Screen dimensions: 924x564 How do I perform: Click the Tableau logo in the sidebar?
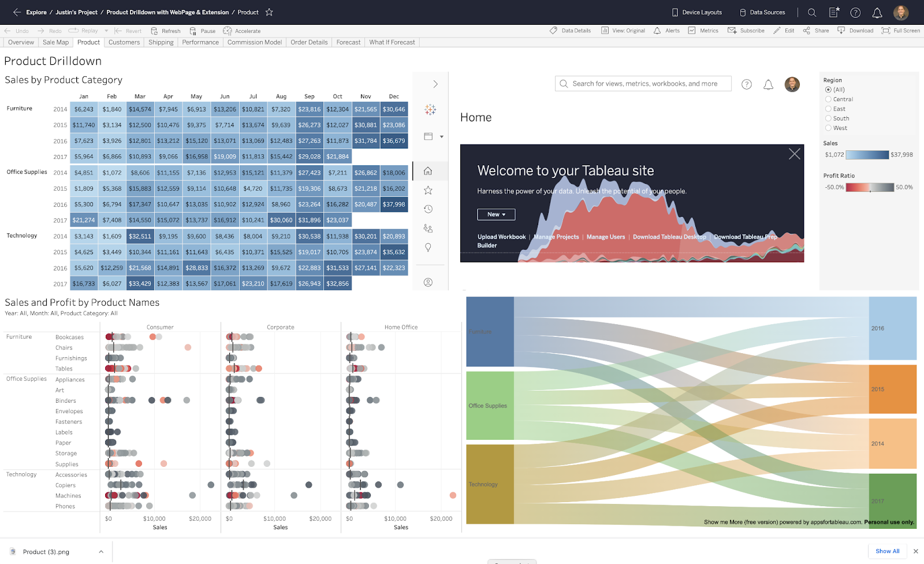click(x=430, y=109)
